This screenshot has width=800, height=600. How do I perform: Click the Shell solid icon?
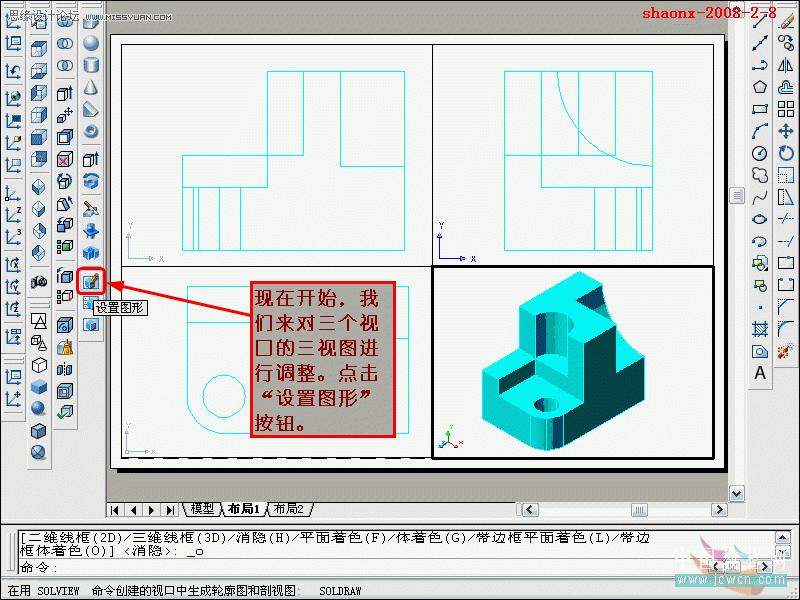65,391
